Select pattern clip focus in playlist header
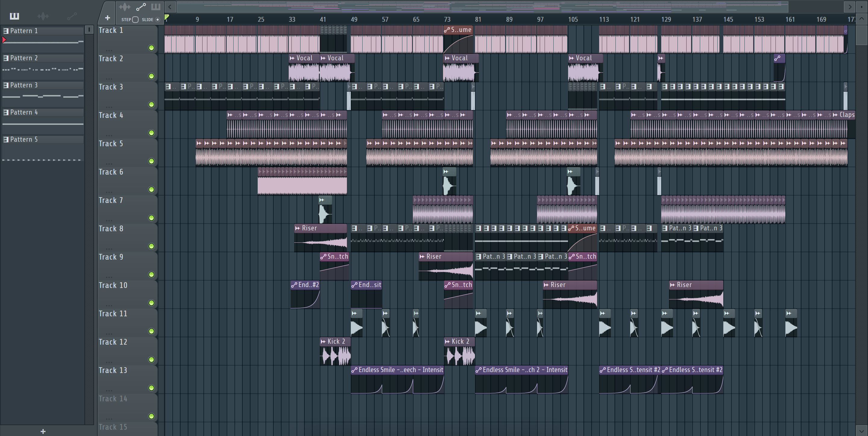This screenshot has height=436, width=868. click(156, 7)
